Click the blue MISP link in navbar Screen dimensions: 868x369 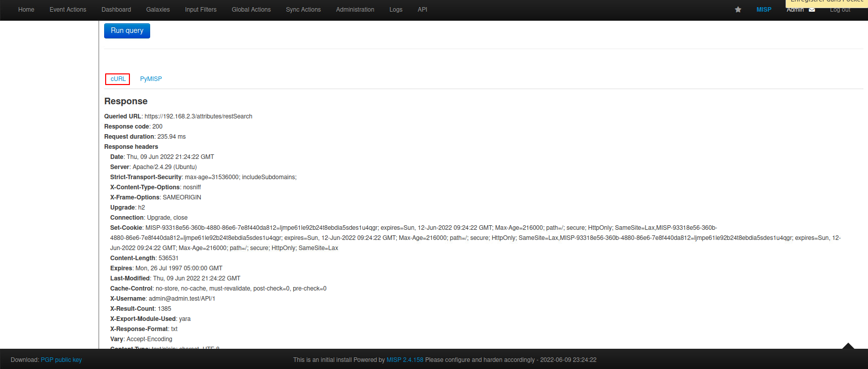[764, 10]
